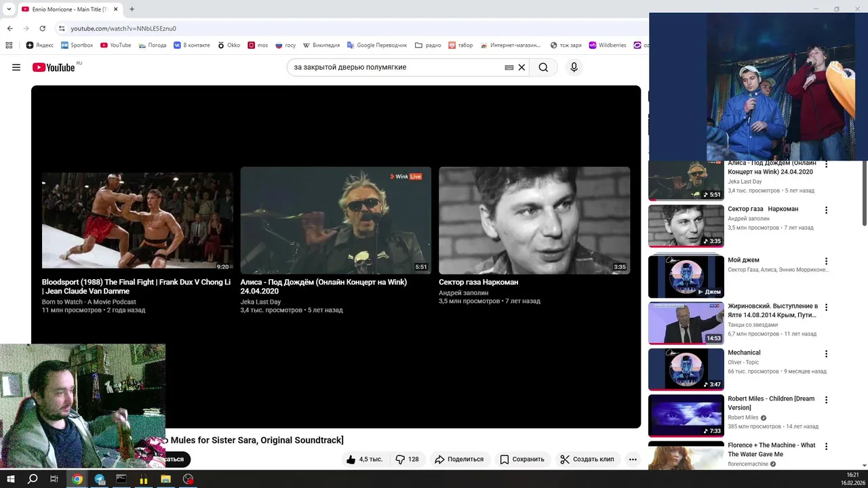This screenshot has height=488, width=868.
Task: Dislike the video with thumbs down
Action: pos(407,459)
